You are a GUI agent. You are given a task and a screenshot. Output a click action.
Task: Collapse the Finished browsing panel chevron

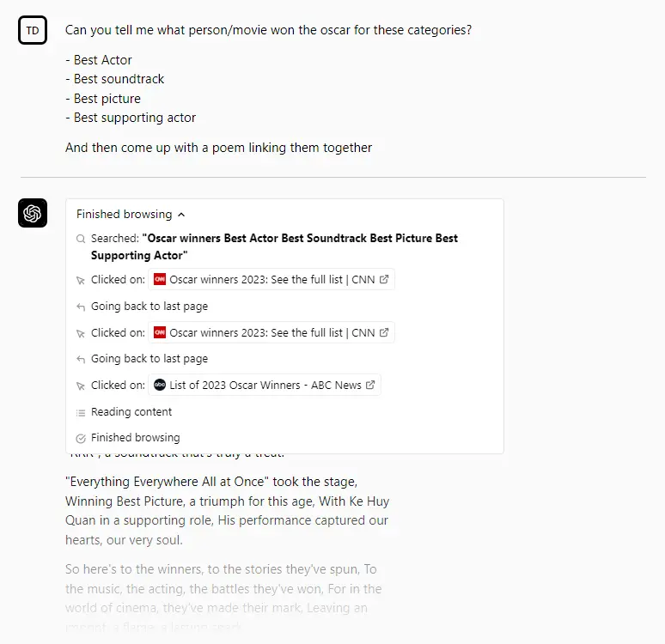pos(181,215)
